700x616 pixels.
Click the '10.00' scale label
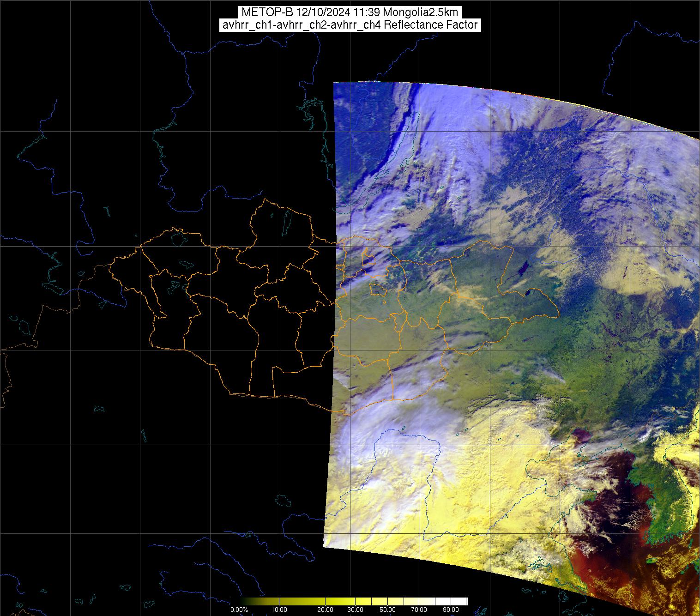click(279, 610)
